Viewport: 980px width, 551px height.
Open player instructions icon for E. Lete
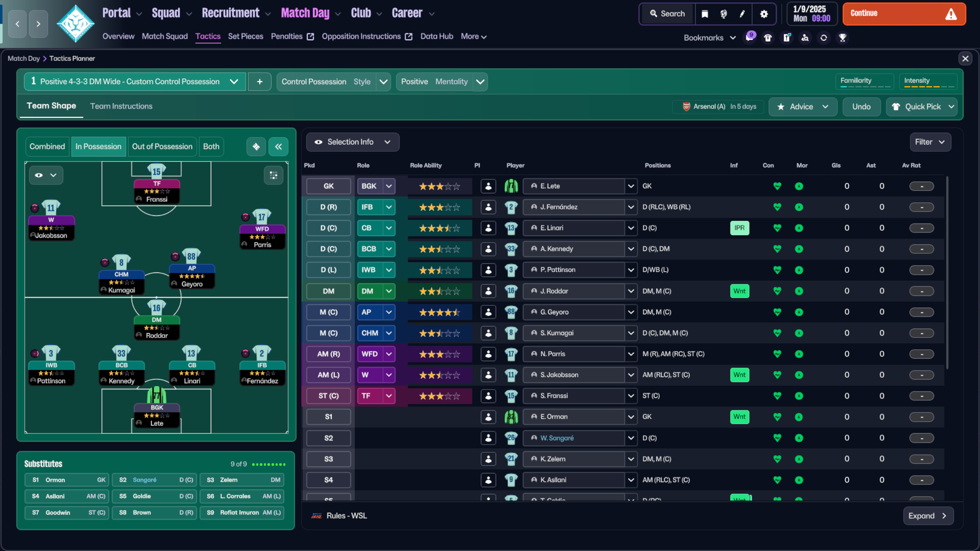[488, 186]
